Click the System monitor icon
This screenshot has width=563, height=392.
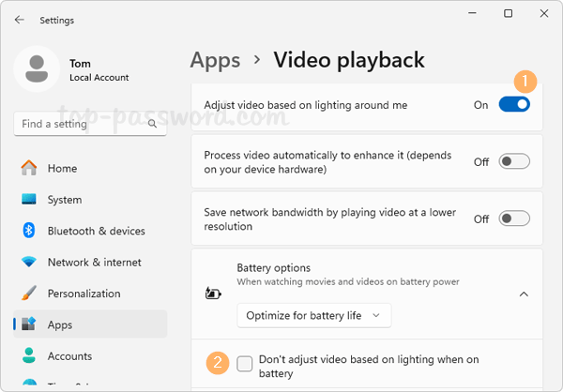(29, 200)
